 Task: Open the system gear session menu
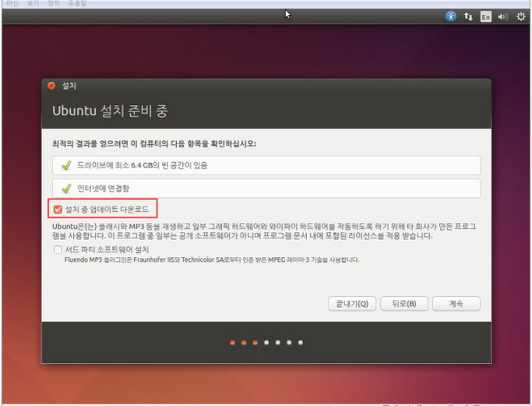(520, 16)
